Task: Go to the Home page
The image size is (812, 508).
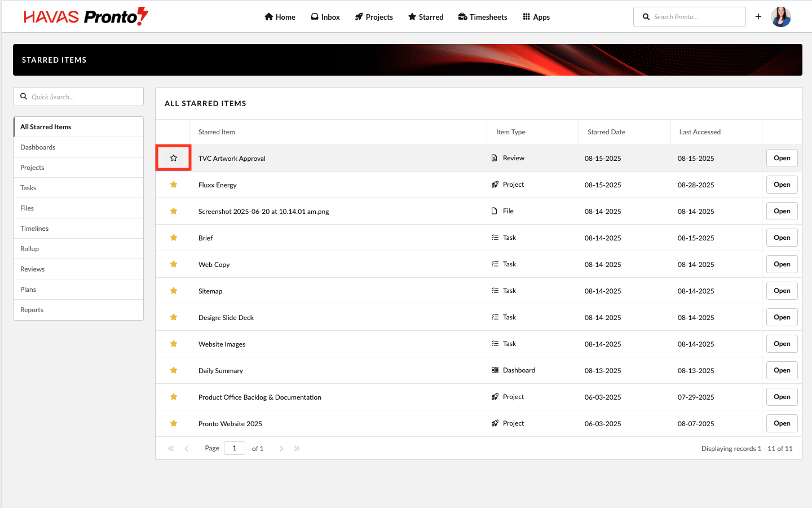Action: [x=280, y=17]
